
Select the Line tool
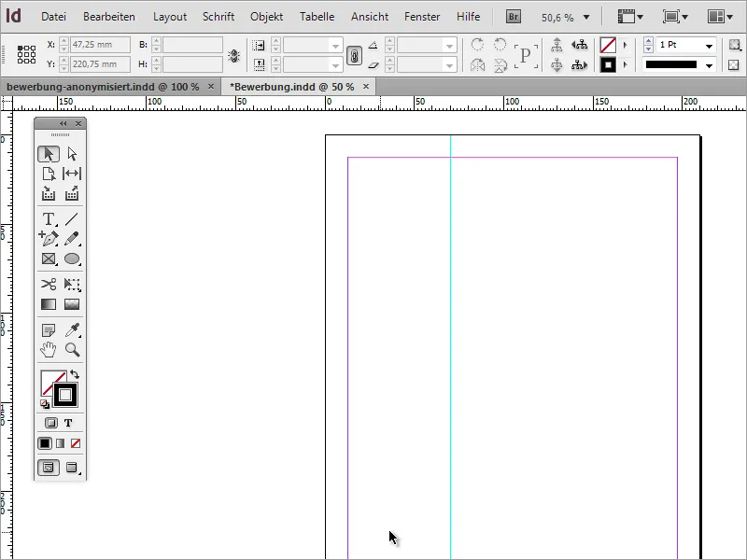(x=72, y=218)
